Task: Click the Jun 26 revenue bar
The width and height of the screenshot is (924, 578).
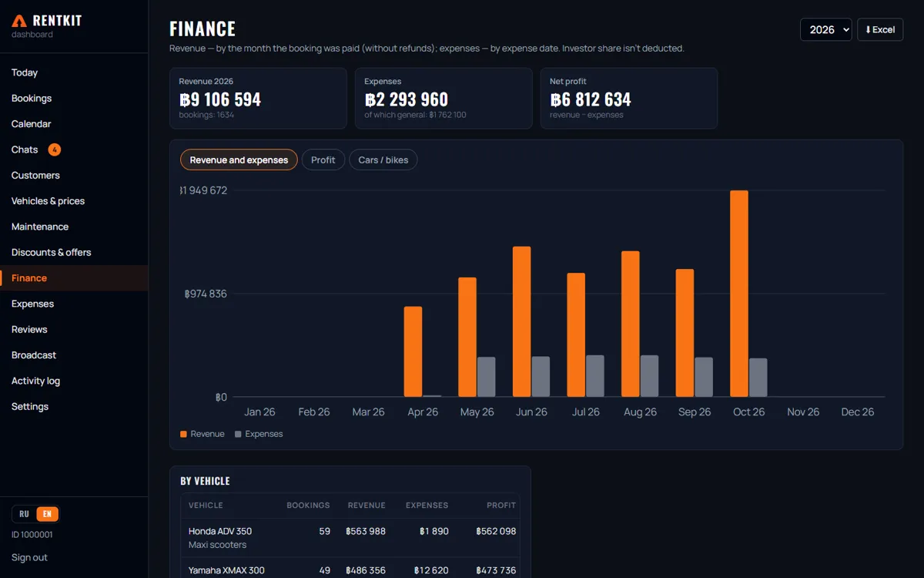Action: (522, 321)
